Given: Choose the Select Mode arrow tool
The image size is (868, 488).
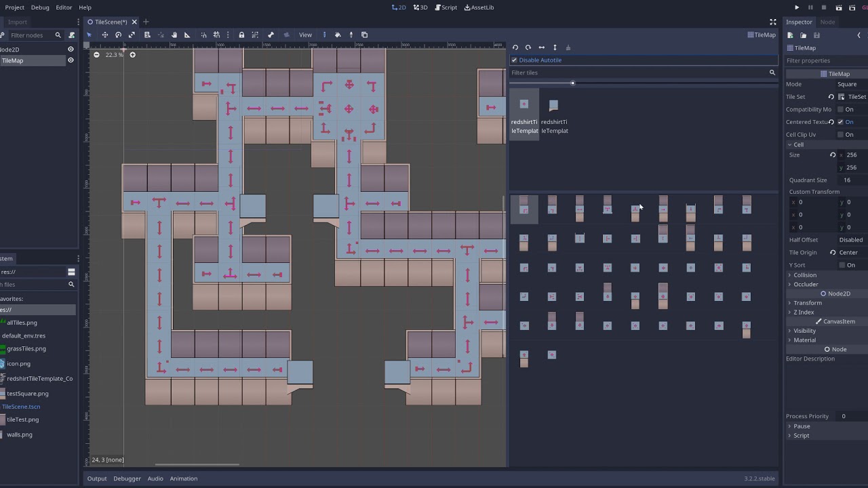Looking at the screenshot, I should click(90, 35).
